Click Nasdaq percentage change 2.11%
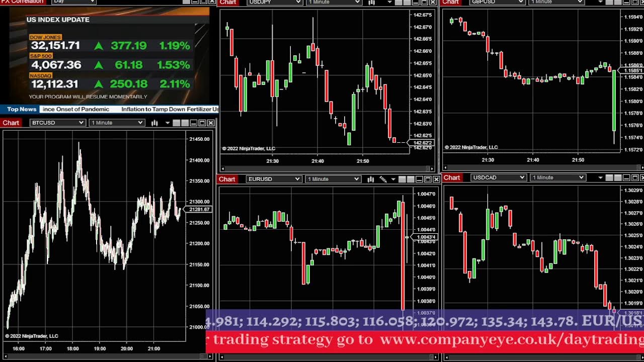The width and height of the screenshot is (644, 362). pyautogui.click(x=175, y=84)
